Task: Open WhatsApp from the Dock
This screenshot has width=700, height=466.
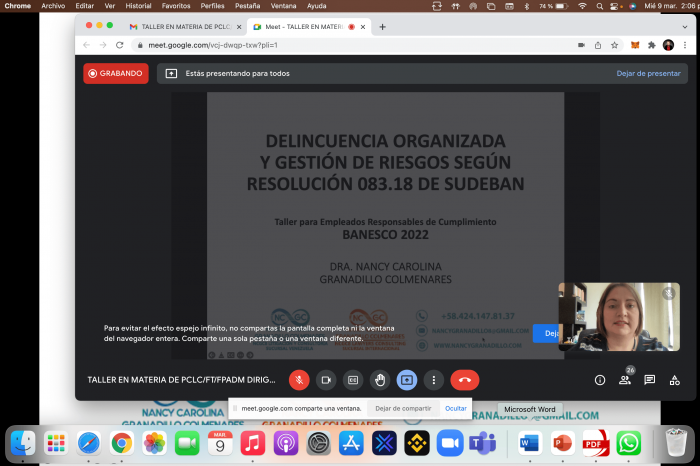Action: click(629, 443)
